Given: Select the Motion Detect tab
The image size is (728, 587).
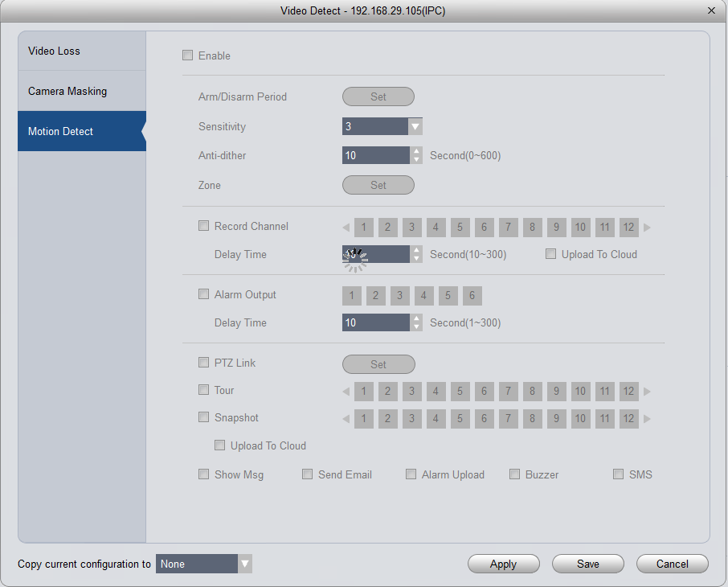Looking at the screenshot, I should click(82, 131).
